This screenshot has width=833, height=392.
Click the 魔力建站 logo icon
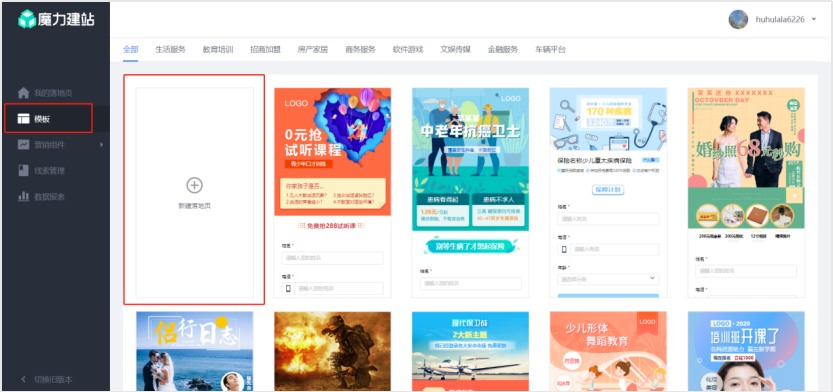point(27,19)
